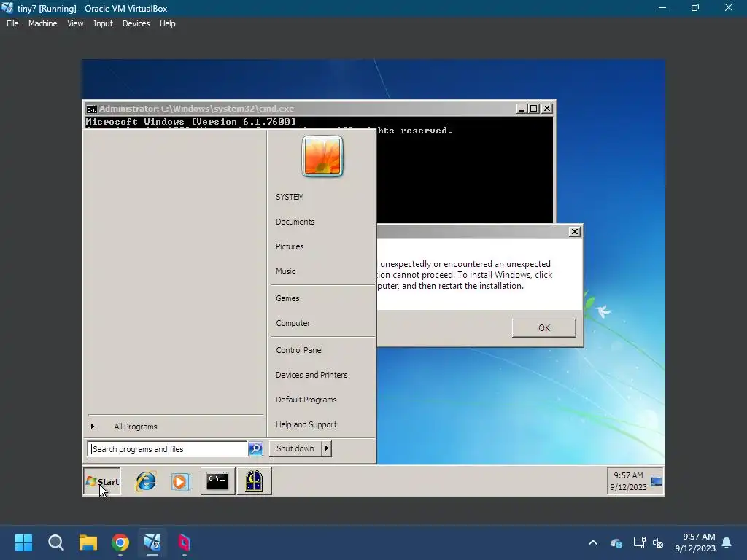Close the error dialog with X
747x560 pixels.
pos(575,231)
